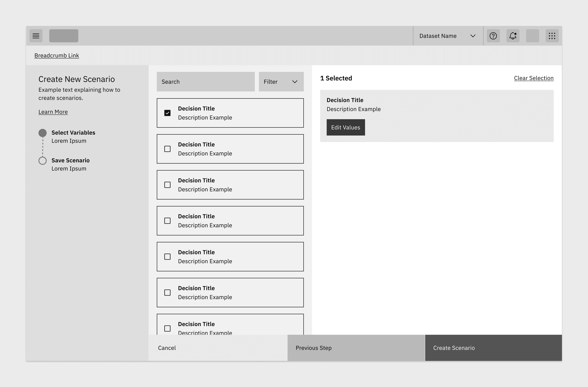Click Clear Selection link
The height and width of the screenshot is (387, 588).
tap(533, 78)
